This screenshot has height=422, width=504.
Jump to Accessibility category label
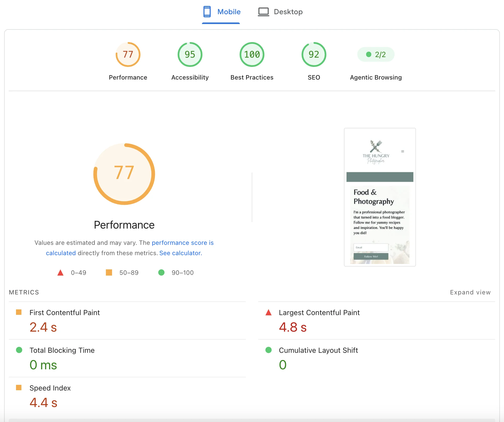[x=190, y=77]
